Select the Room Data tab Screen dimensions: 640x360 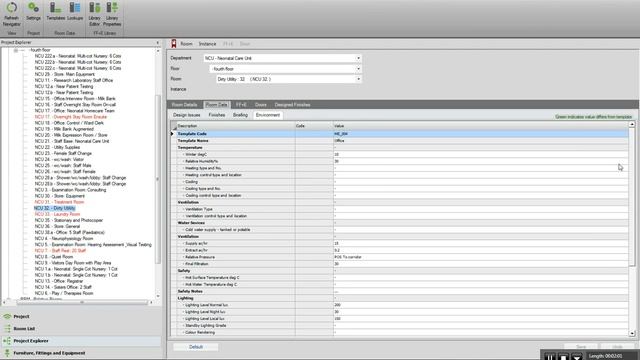[216, 105]
